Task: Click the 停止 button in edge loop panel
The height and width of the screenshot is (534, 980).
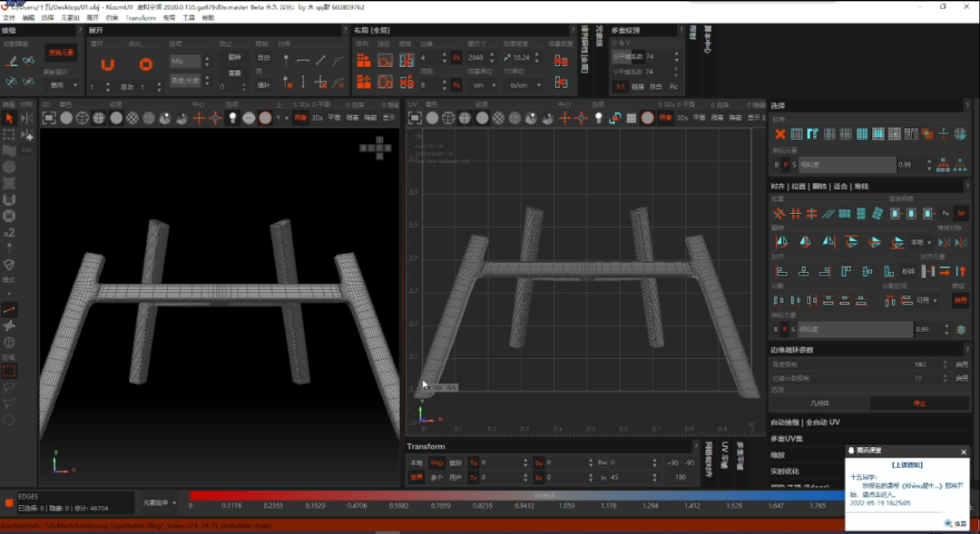Action: pos(919,403)
